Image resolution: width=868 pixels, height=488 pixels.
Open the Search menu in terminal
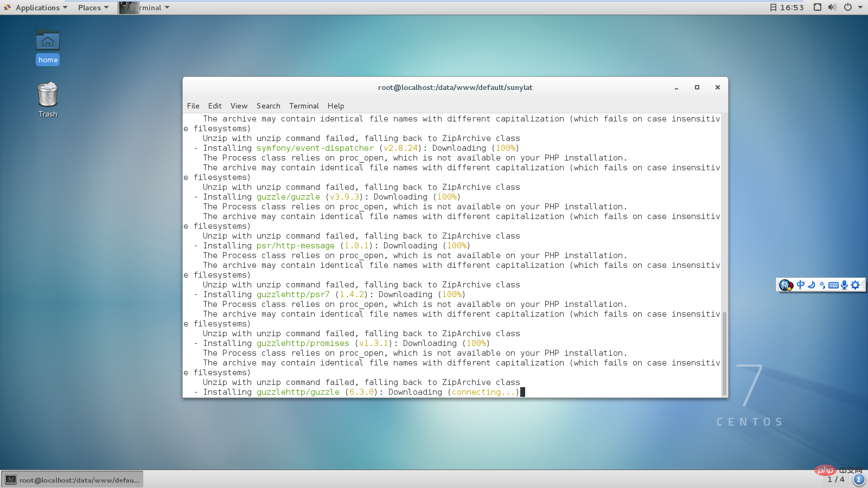tap(268, 106)
